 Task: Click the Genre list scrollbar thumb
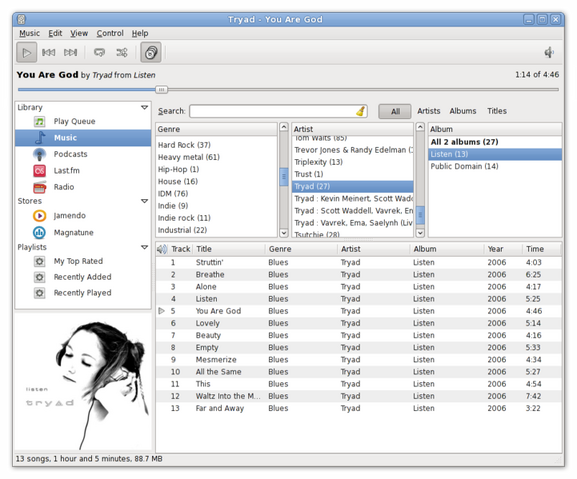(x=284, y=177)
